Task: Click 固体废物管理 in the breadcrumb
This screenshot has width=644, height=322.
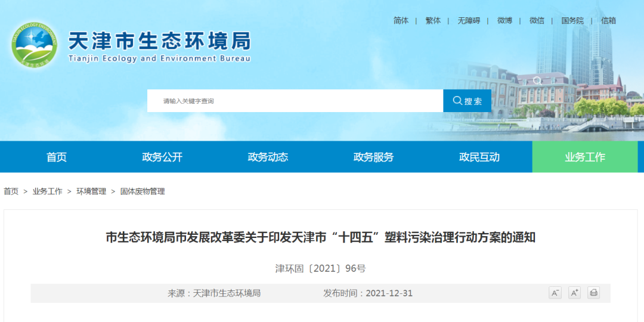Action: [x=143, y=191]
